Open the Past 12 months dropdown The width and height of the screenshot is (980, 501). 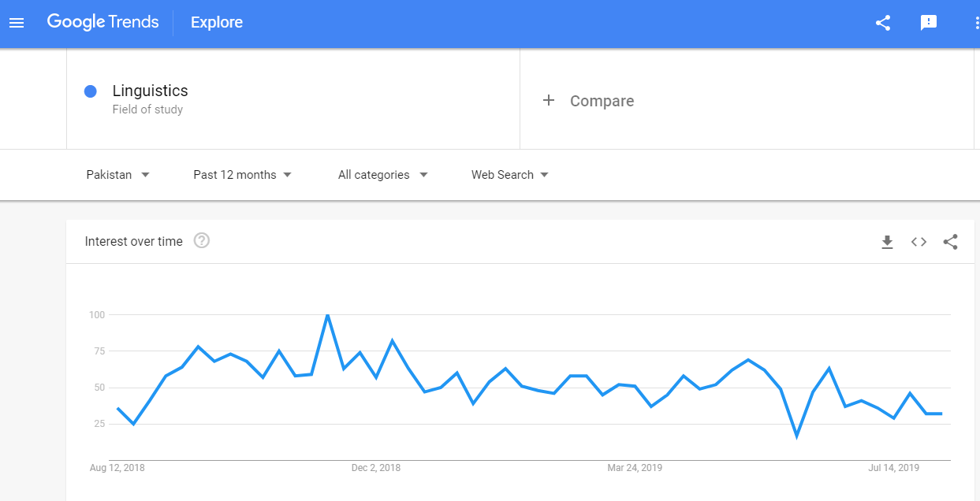243,175
